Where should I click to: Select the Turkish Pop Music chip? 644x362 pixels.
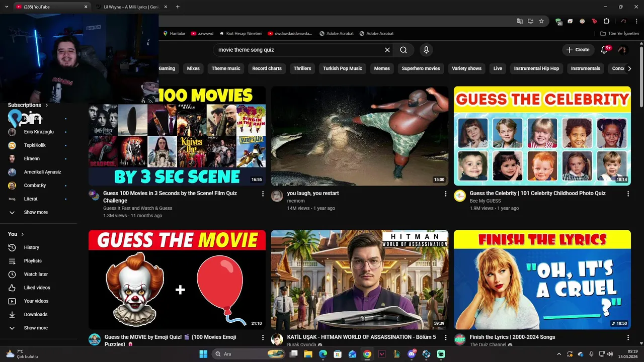click(343, 68)
